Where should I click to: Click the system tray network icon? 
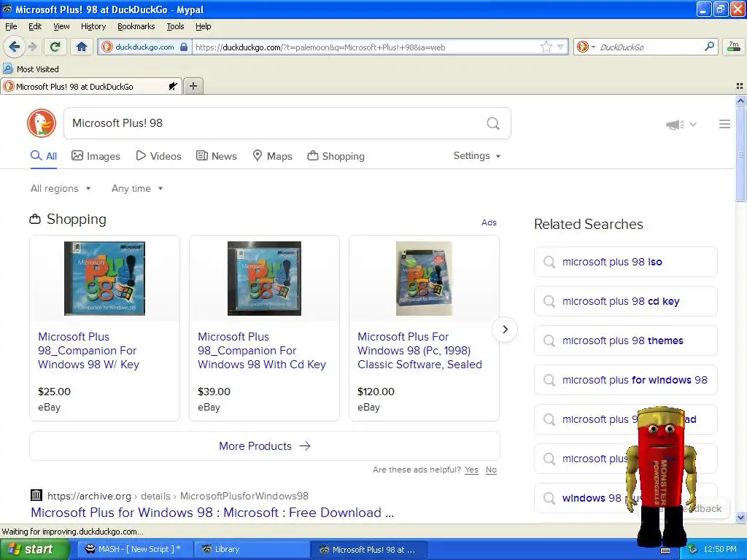coord(692,549)
